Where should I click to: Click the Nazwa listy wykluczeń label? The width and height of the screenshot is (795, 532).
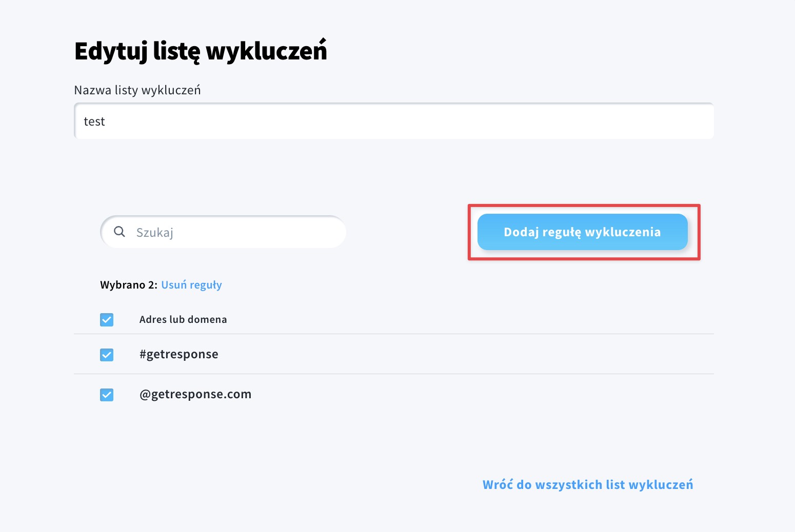pos(137,90)
